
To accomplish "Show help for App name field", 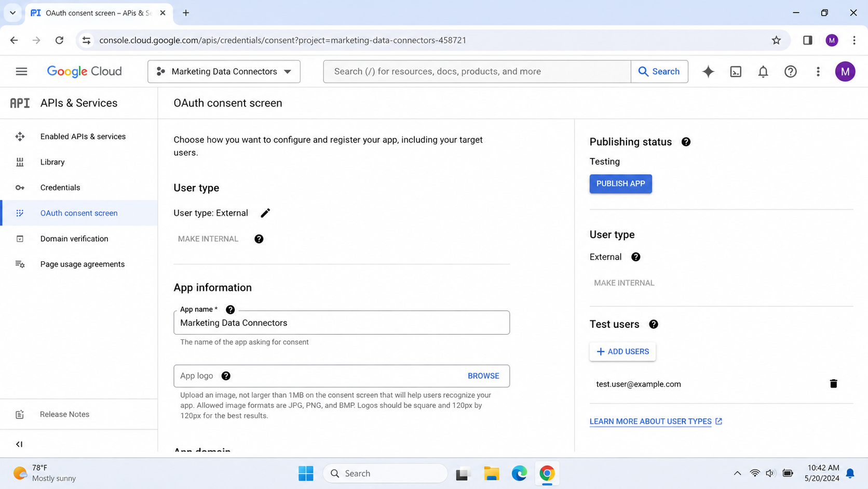I will 230,310.
